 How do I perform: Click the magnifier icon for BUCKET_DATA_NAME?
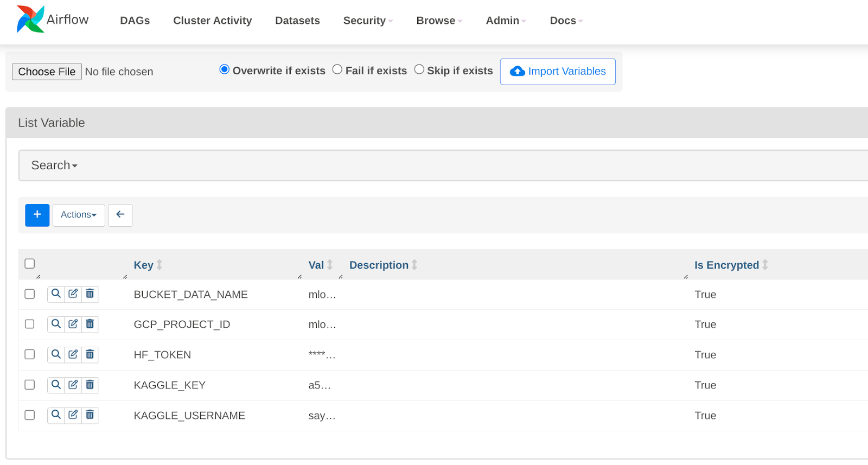click(56, 294)
